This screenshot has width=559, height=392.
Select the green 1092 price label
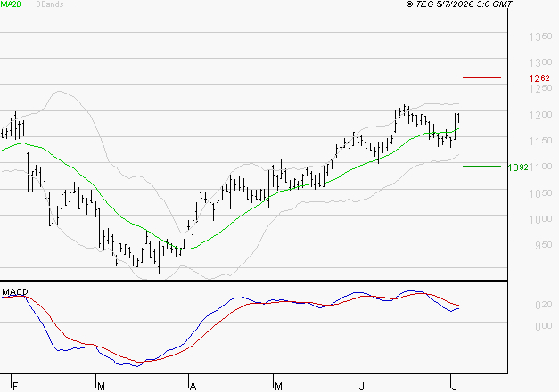click(518, 167)
